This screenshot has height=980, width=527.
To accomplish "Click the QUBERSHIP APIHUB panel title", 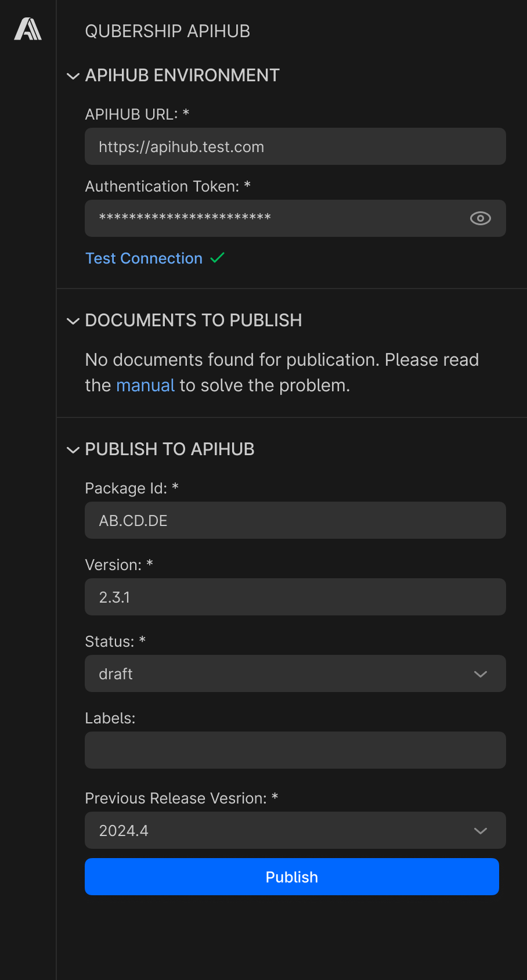I will click(168, 31).
